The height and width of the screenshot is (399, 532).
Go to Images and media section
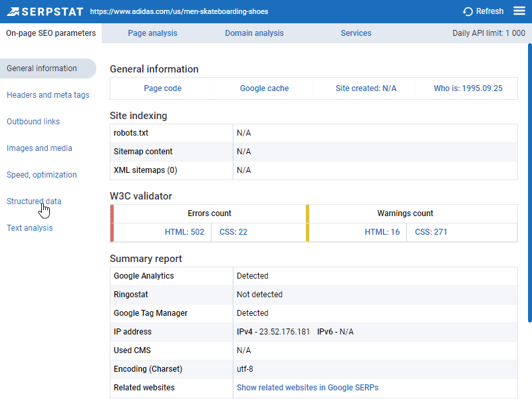click(x=39, y=148)
